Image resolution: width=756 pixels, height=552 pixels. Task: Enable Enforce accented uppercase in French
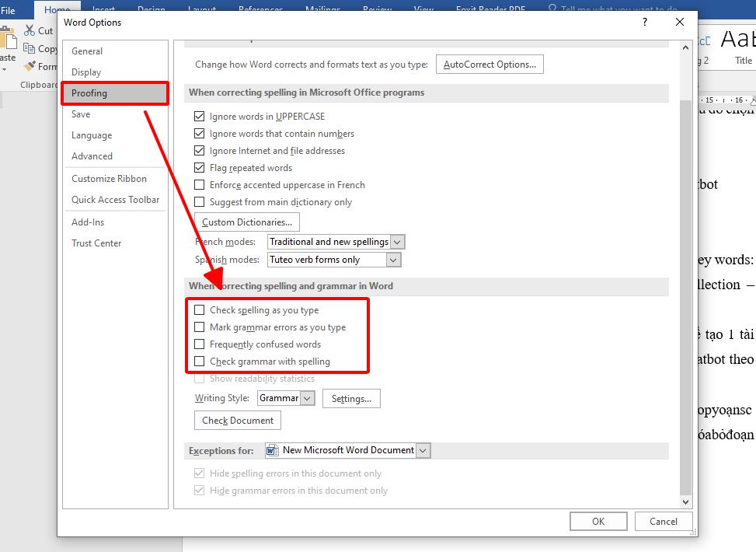(199, 185)
